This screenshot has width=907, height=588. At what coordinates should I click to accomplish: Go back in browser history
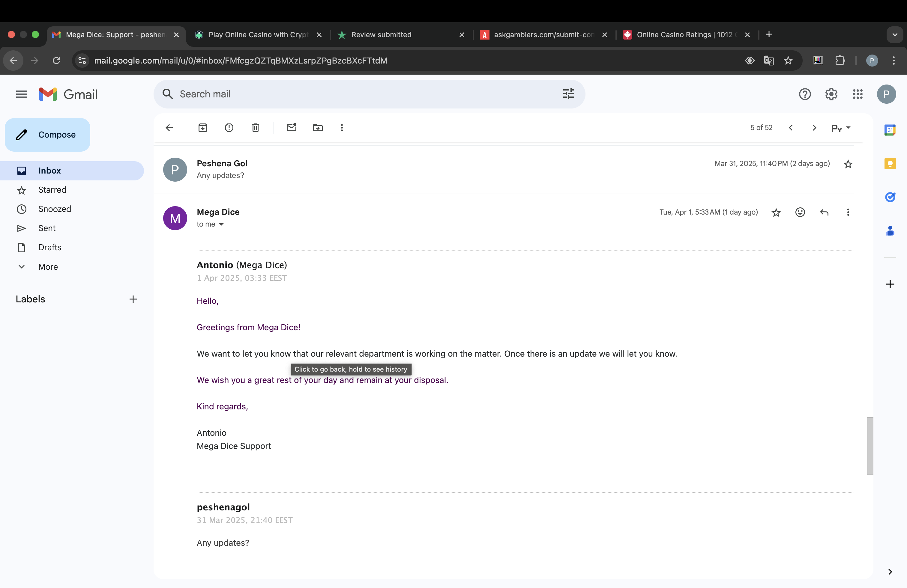pyautogui.click(x=13, y=61)
